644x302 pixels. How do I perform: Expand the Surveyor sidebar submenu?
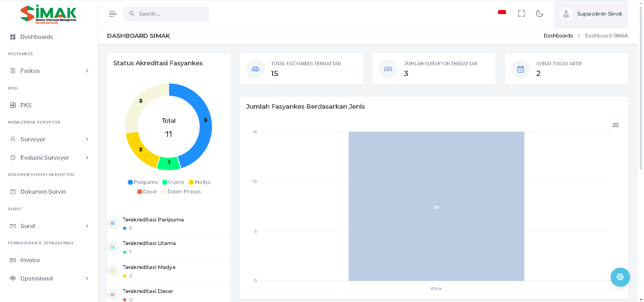coord(49,139)
